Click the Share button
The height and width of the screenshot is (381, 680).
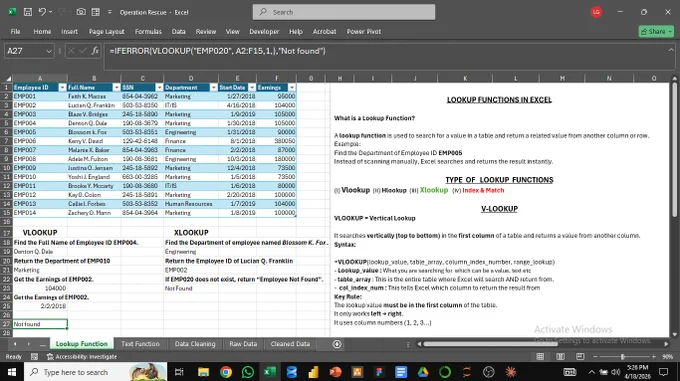point(656,32)
